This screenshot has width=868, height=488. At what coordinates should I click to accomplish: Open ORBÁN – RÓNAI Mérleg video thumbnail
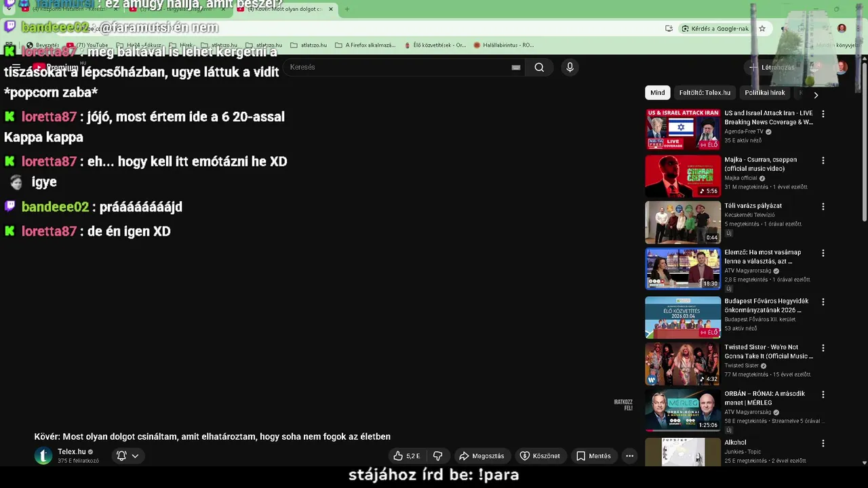pos(683,411)
